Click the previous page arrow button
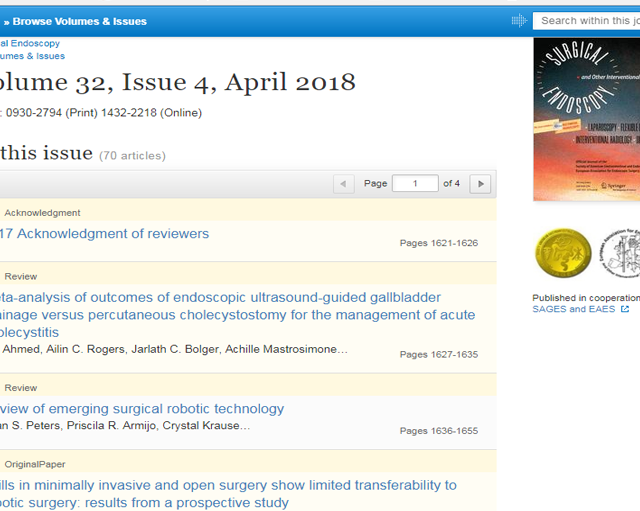Screen dimensions: 640x511 click(x=343, y=184)
